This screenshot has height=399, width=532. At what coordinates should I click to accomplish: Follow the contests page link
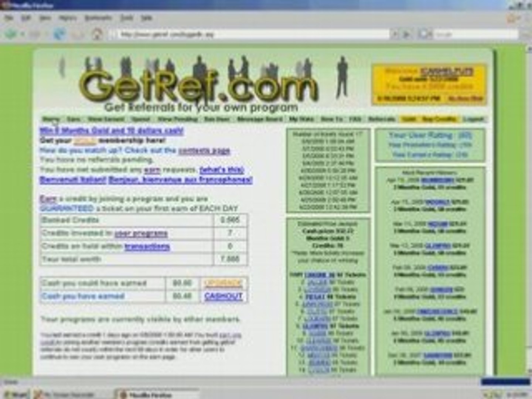(204, 150)
